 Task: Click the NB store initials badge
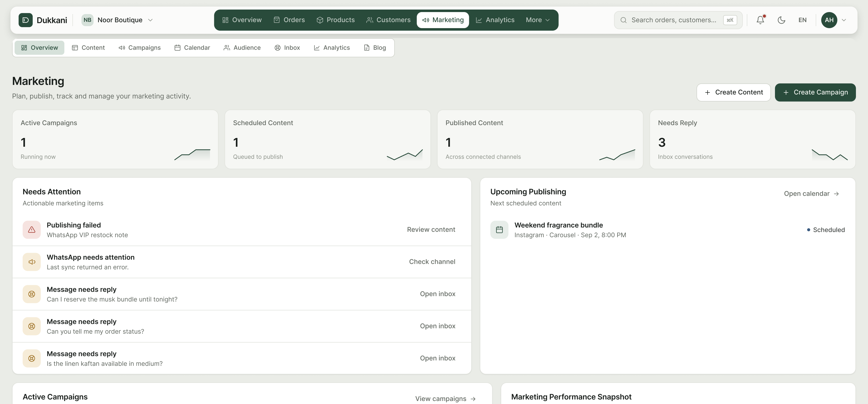(87, 20)
